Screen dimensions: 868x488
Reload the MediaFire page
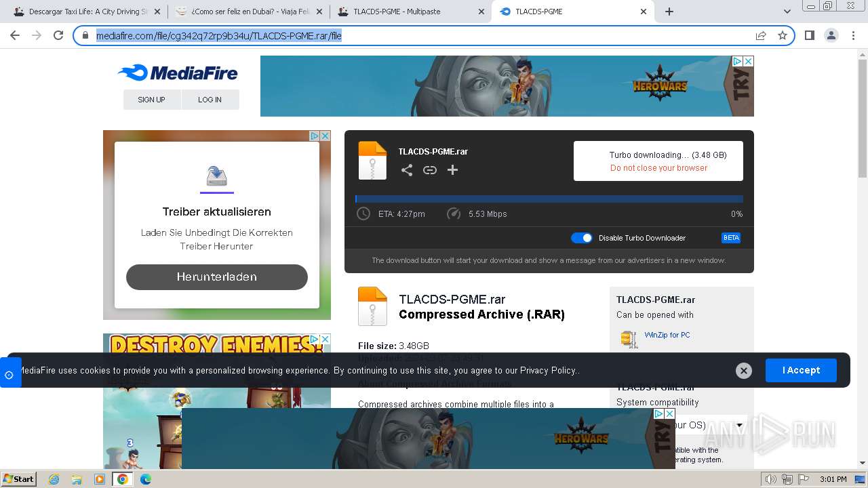point(58,35)
